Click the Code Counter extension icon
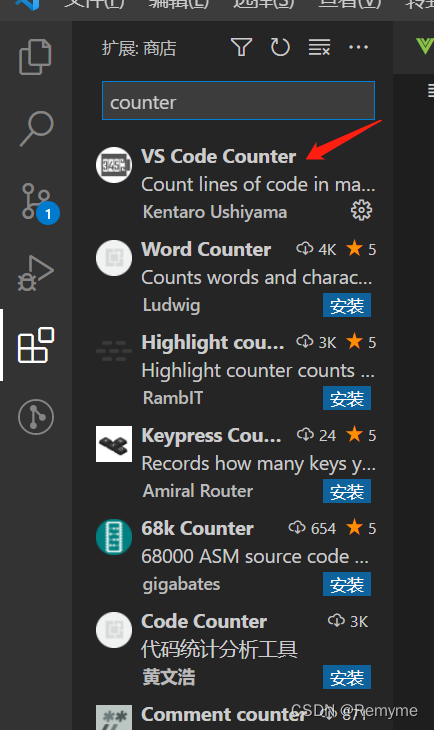Screen dimensions: 434x730 point(114,630)
